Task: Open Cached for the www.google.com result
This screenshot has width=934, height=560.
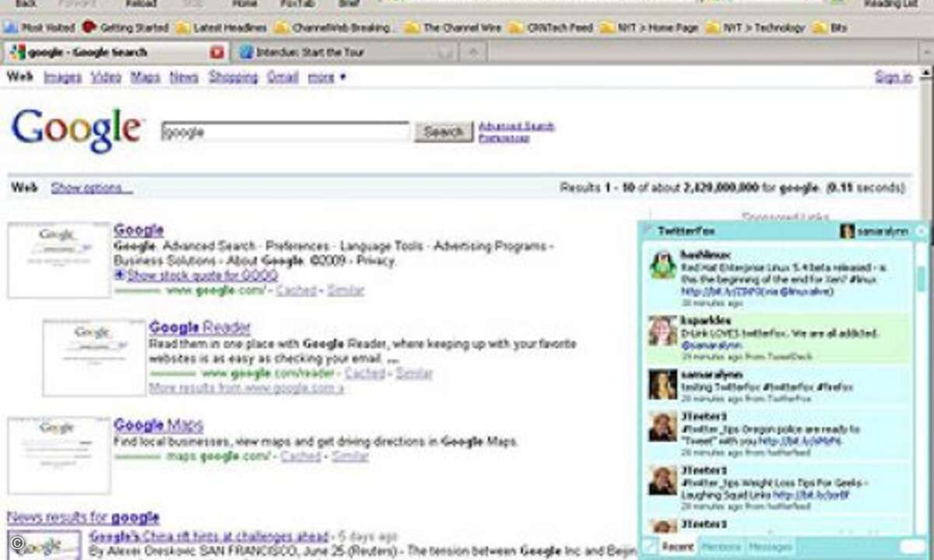Action: (x=297, y=290)
